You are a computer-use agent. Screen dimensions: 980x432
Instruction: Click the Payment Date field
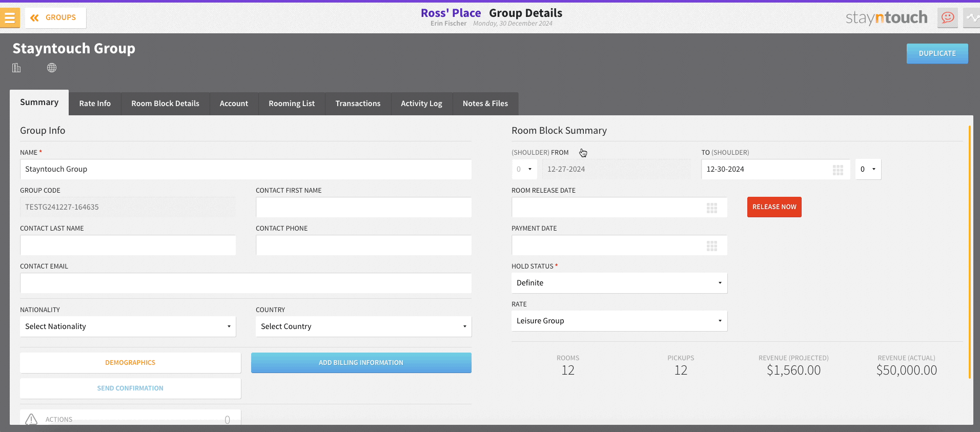pos(619,245)
